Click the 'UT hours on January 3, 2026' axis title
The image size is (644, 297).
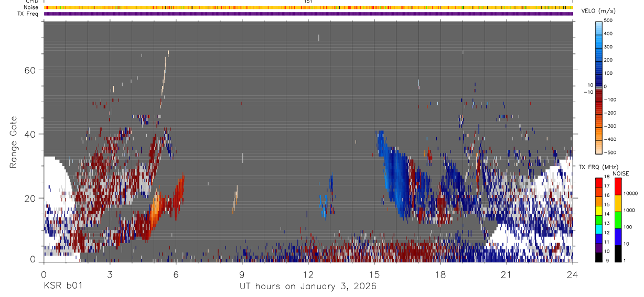(308, 287)
